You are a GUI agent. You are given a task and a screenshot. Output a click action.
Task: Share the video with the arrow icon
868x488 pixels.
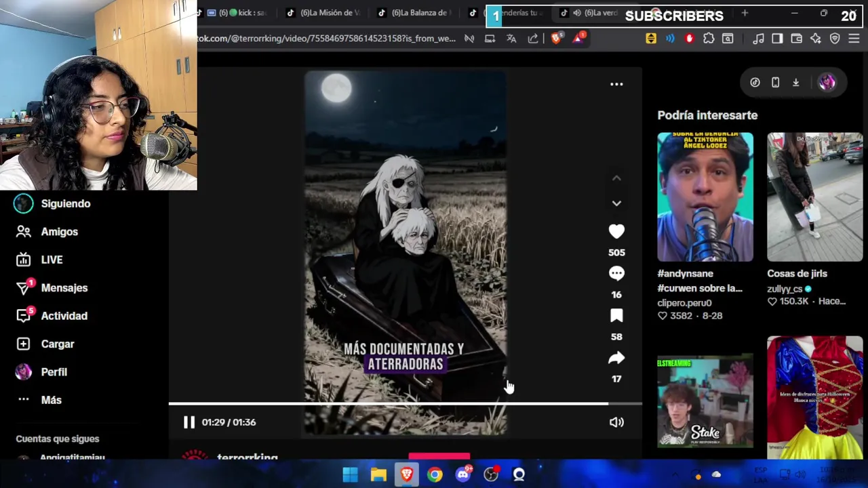[x=616, y=358]
